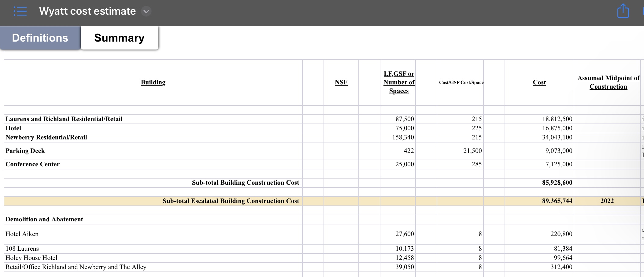Screen dimensions: 644x277
Task: Click the Hotel Aiken row label
Action: pyautogui.click(x=22, y=234)
